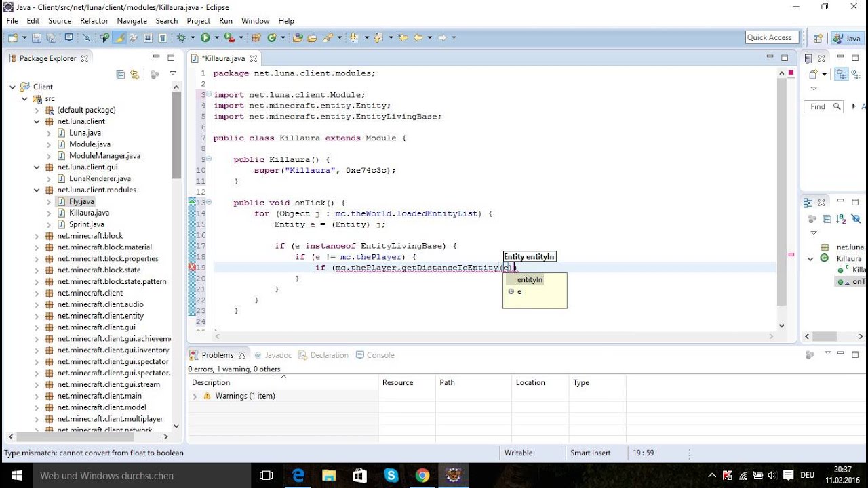
Task: Select the Java perspective button
Action: 848,38
